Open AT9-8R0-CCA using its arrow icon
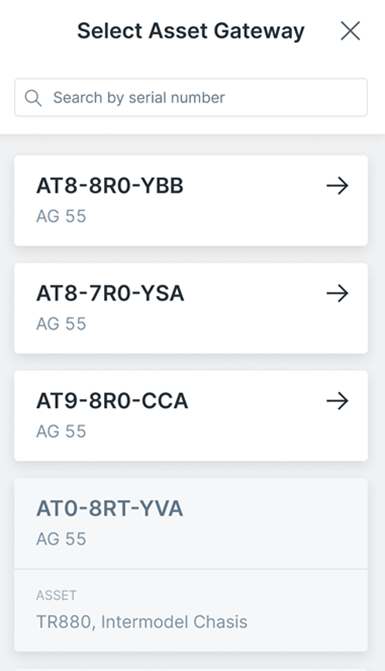The height and width of the screenshot is (671, 385). 338,401
